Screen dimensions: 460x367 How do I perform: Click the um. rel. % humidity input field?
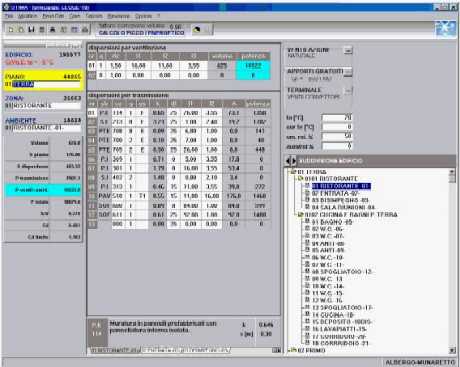tap(337, 136)
